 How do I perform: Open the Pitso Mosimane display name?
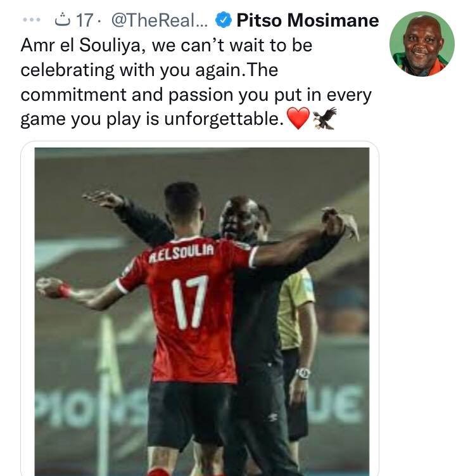[308, 20]
